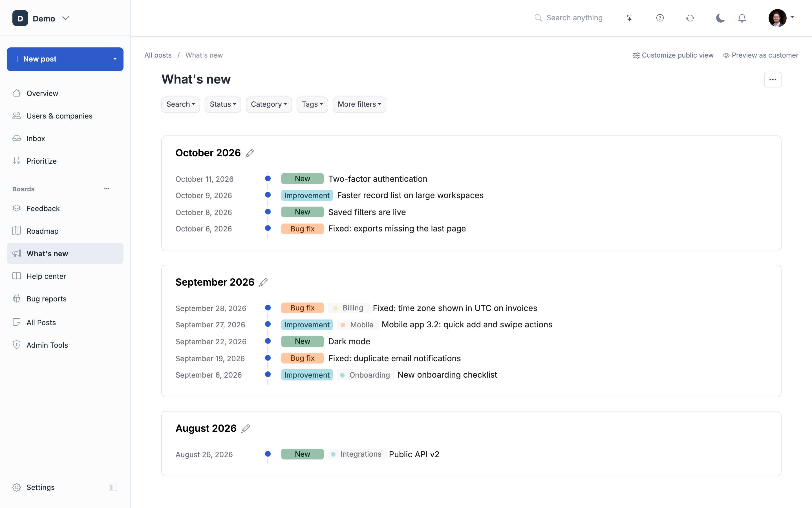Image resolution: width=812 pixels, height=508 pixels.
Task: Open Users & companies page
Action: 65,116
